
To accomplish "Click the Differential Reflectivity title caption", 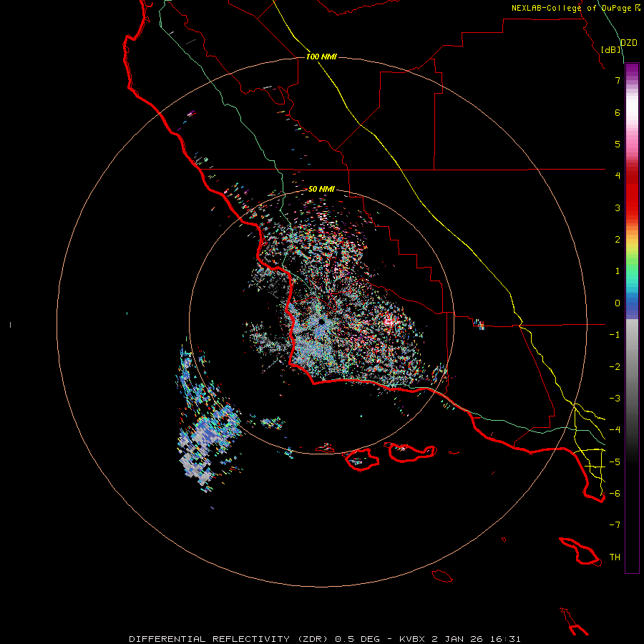I will 325,639.
